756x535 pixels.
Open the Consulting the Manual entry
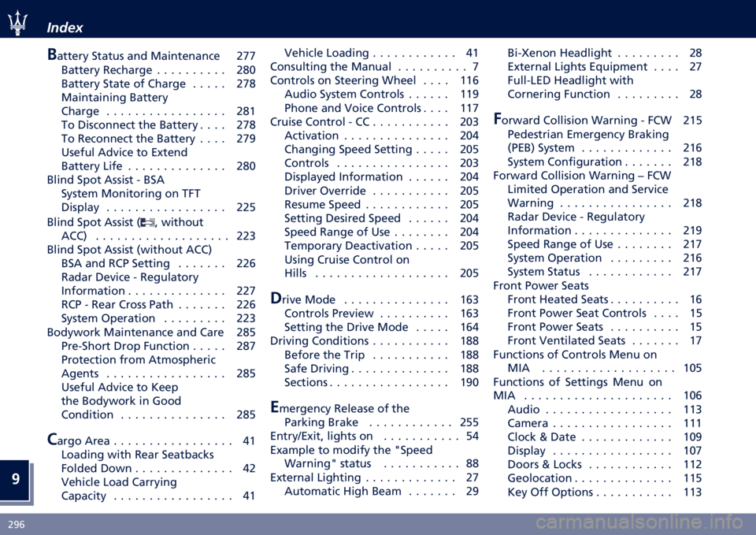coord(374,66)
